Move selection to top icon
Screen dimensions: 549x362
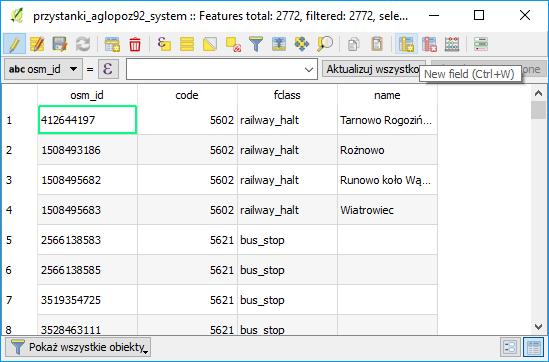[279, 44]
